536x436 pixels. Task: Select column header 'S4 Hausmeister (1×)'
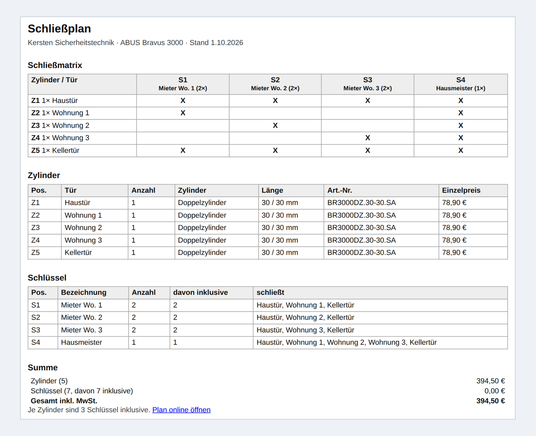[460, 84]
